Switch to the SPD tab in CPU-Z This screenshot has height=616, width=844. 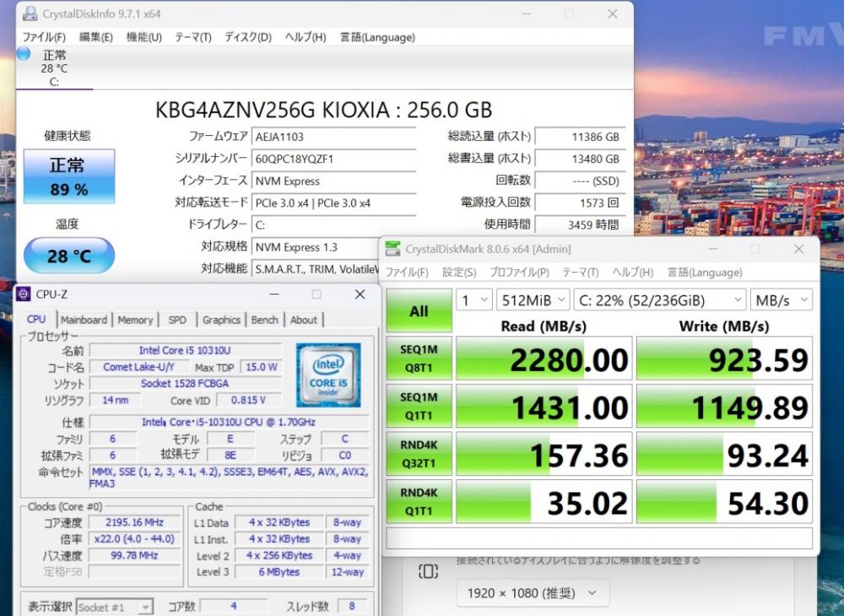click(177, 320)
